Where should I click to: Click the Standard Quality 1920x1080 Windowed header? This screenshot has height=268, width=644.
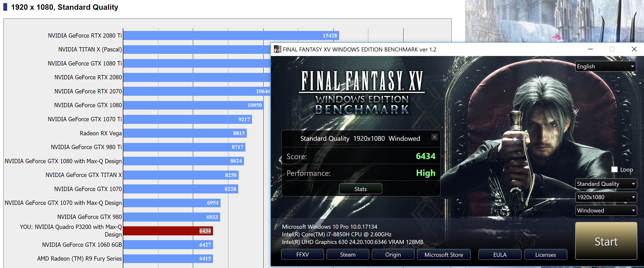point(360,138)
